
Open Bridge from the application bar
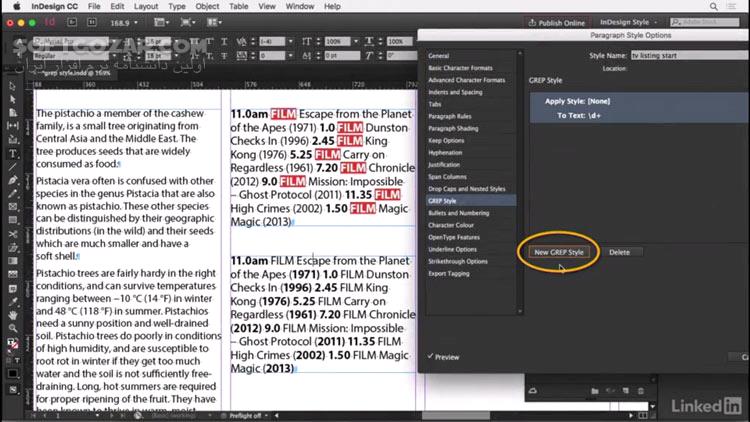coord(72,22)
